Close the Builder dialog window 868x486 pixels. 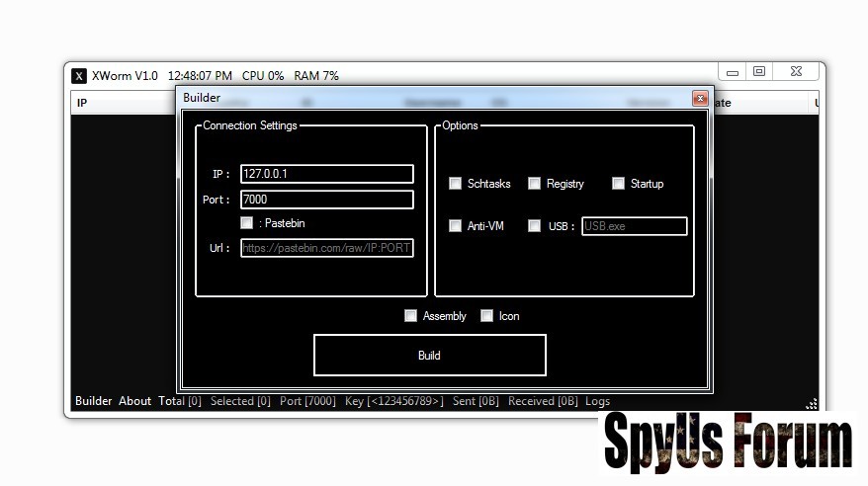click(699, 99)
